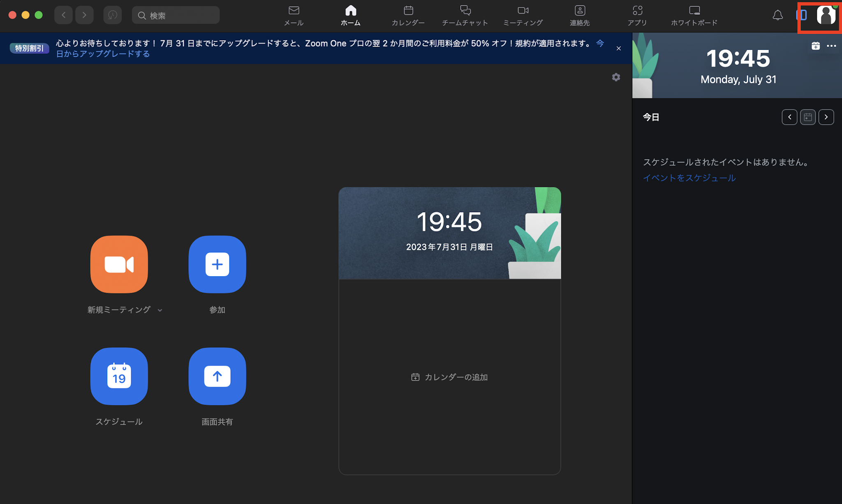Click the イベントをスケジュール link
The height and width of the screenshot is (504, 842).
[689, 178]
